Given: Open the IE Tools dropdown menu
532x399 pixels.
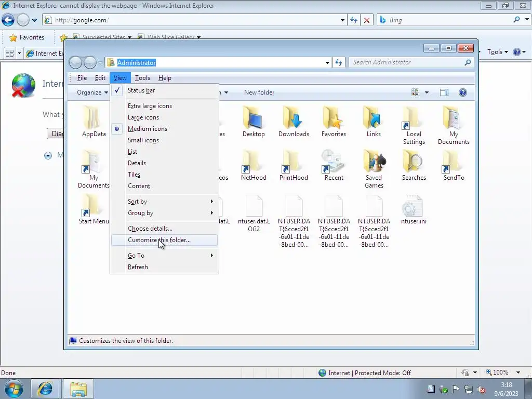Looking at the screenshot, I should pyautogui.click(x=497, y=52).
